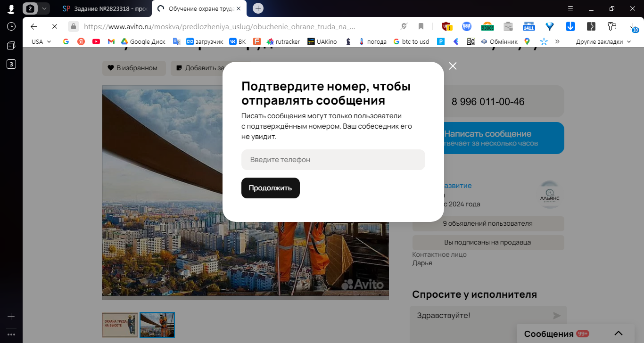Go back to the previous page

point(34,26)
